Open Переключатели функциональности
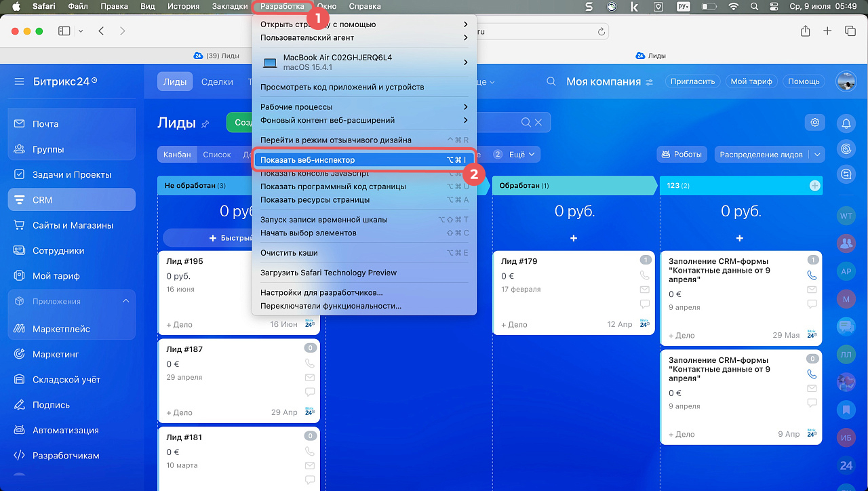Screen dimensions: 868x491 click(364, 306)
